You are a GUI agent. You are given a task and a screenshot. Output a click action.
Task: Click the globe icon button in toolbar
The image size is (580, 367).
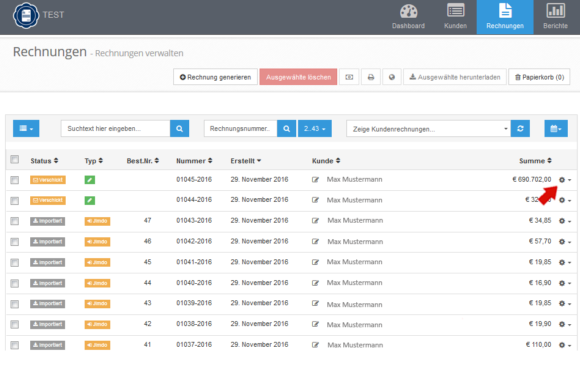coord(392,77)
